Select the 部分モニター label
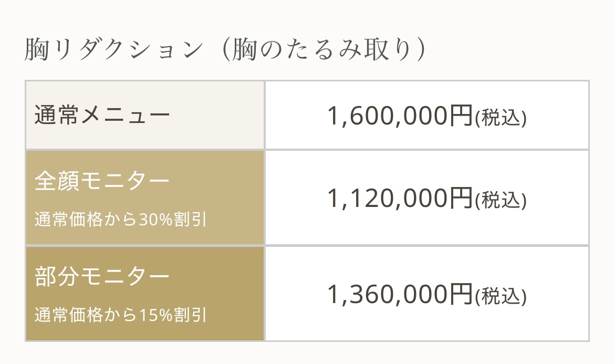The image size is (614, 364). [x=102, y=277]
